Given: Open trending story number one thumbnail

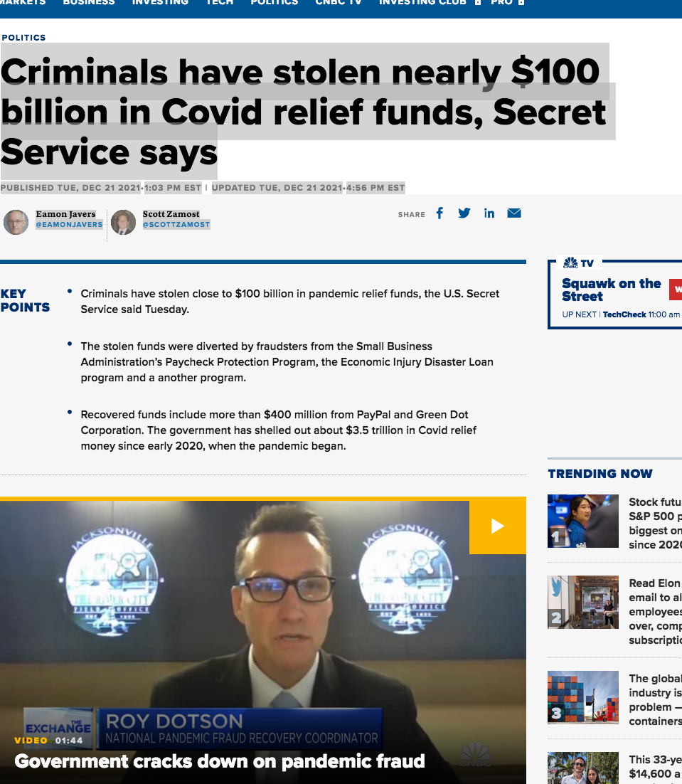Looking at the screenshot, I should 583,521.
